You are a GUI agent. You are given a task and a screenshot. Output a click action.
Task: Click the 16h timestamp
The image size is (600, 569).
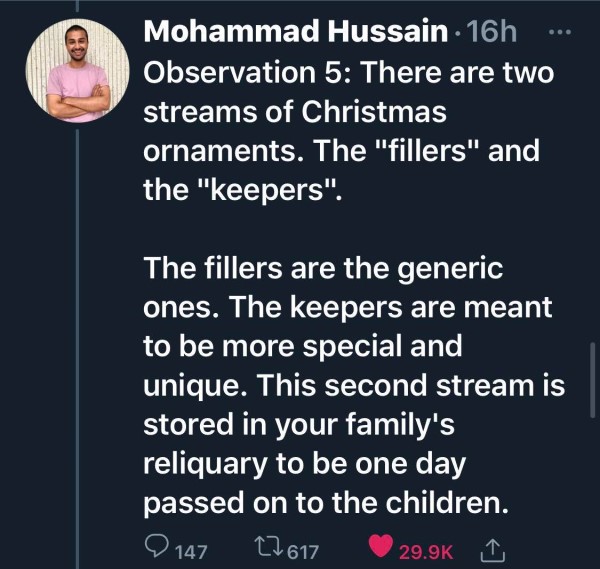coord(492,32)
